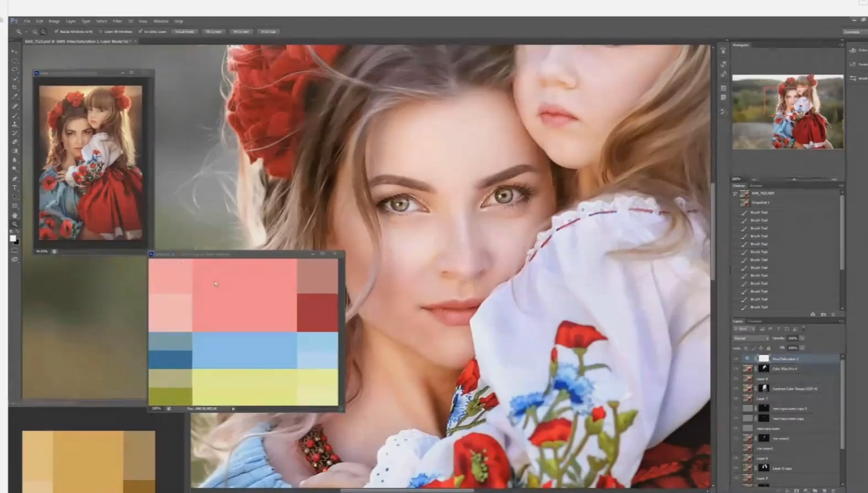This screenshot has width=868, height=493.
Task: Pick the Clone Stamp tool
Action: click(15, 124)
